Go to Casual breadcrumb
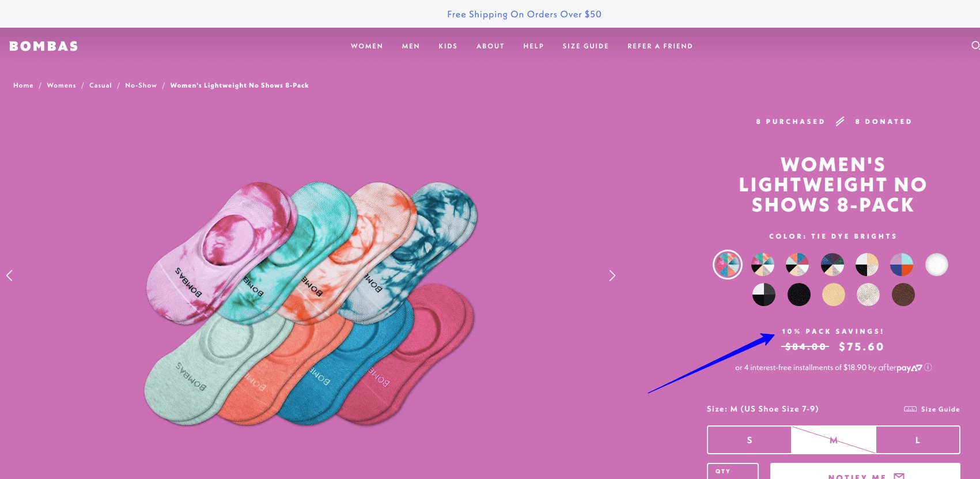Image resolution: width=980 pixels, height=479 pixels. click(x=100, y=85)
